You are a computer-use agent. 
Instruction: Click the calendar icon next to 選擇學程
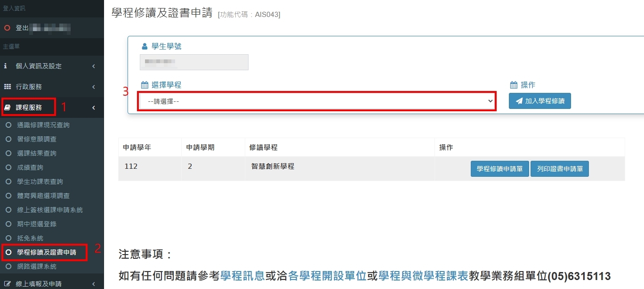(145, 85)
